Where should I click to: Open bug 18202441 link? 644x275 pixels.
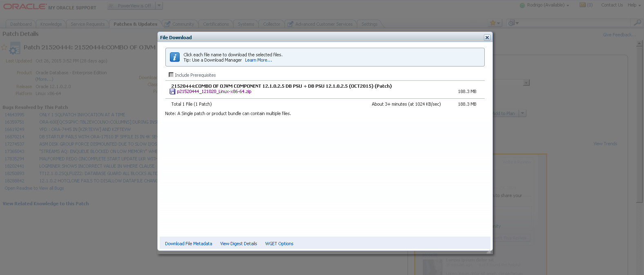tap(14, 166)
